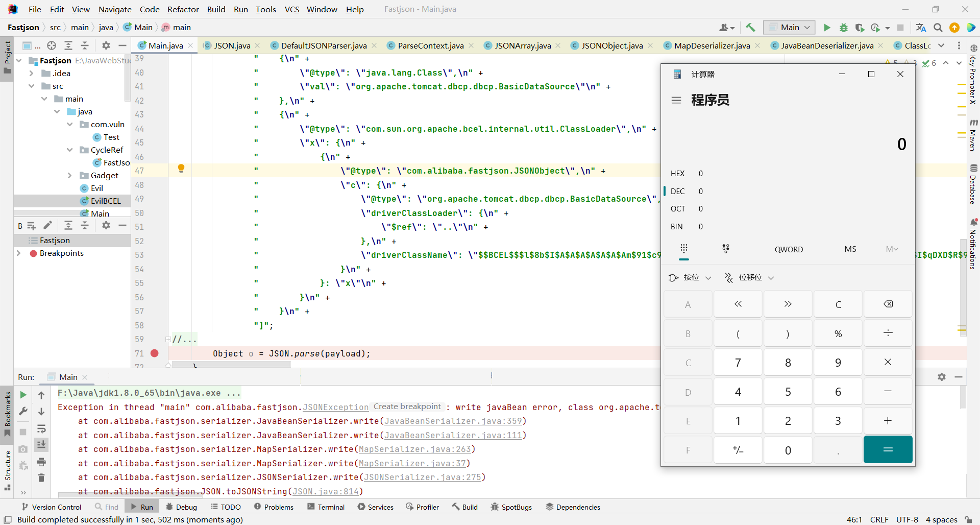Open the VCS menu
This screenshot has height=525, width=980.
292,9
